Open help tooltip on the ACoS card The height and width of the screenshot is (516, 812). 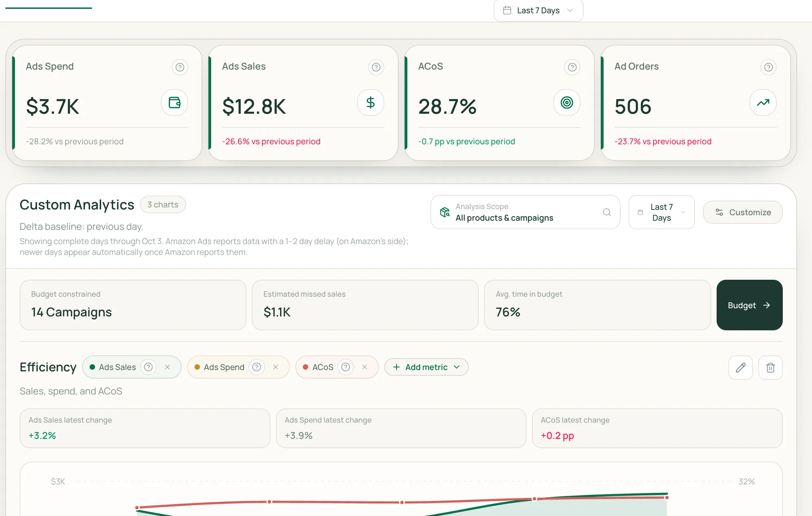(572, 67)
